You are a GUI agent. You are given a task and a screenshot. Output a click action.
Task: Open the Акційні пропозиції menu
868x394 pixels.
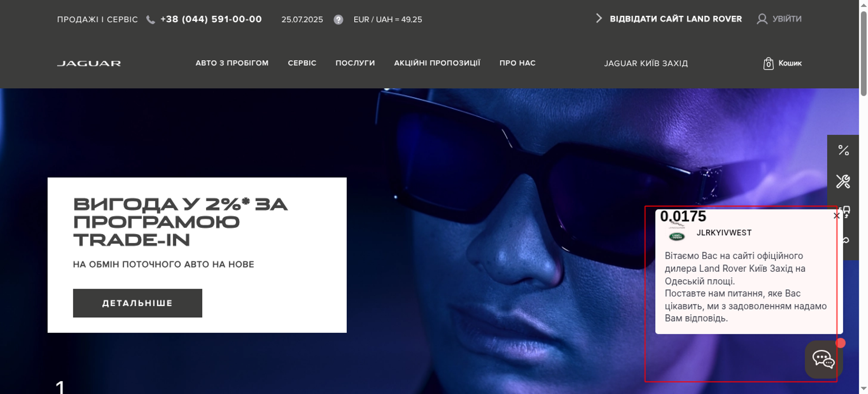click(x=437, y=63)
